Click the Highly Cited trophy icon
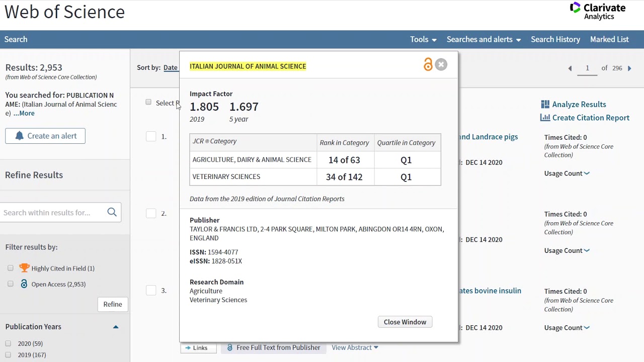This screenshot has height=362, width=644. pyautogui.click(x=24, y=268)
